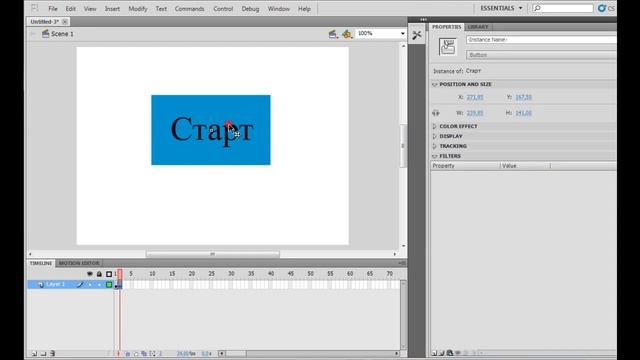Close the Untitled-3 document tab
Viewport: 640px width, 360px height.
coord(64,22)
